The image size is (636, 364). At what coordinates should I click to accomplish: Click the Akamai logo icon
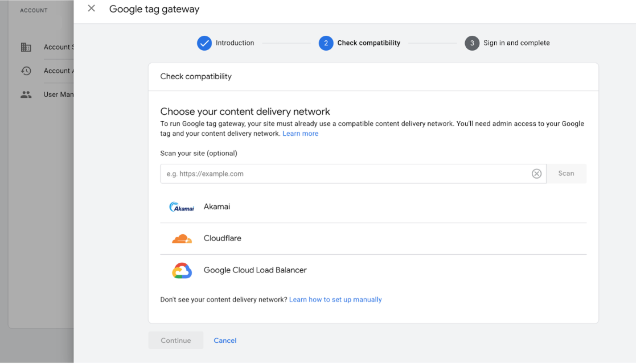coord(182,207)
